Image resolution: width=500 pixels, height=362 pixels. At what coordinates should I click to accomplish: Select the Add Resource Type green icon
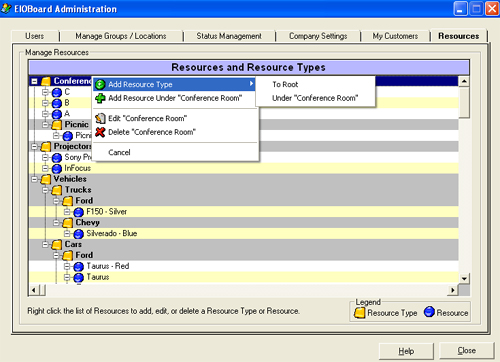[100, 85]
